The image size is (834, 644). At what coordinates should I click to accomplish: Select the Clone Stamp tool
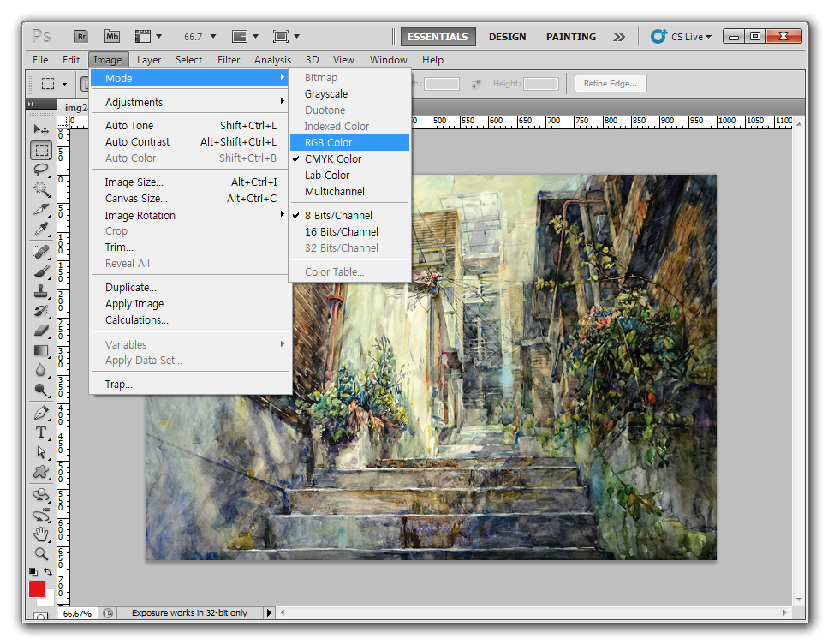coord(41,291)
